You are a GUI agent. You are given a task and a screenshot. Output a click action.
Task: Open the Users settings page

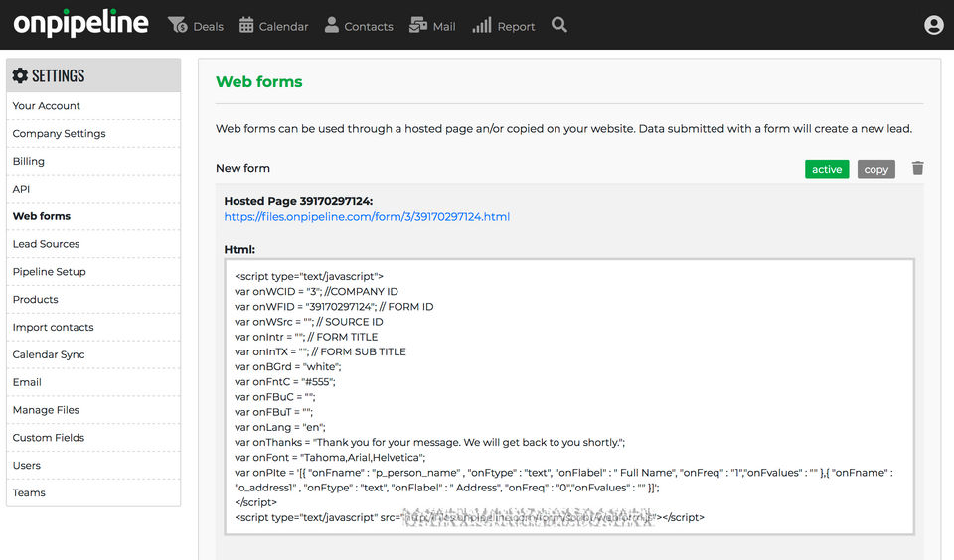point(27,465)
